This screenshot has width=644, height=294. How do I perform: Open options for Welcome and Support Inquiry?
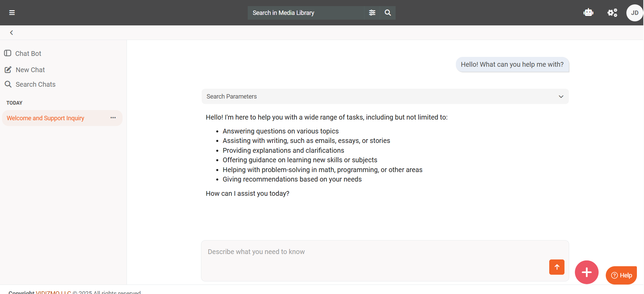coord(113,118)
